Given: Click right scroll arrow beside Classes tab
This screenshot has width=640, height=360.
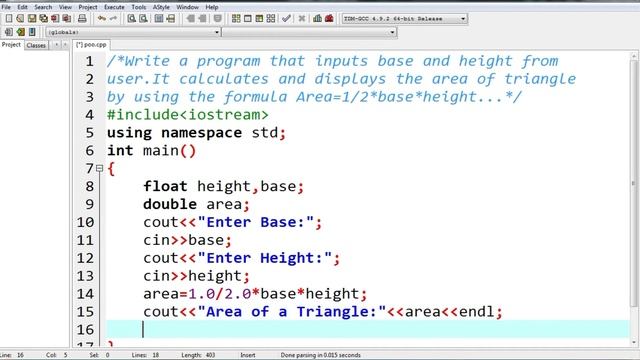Looking at the screenshot, I should (64, 45).
